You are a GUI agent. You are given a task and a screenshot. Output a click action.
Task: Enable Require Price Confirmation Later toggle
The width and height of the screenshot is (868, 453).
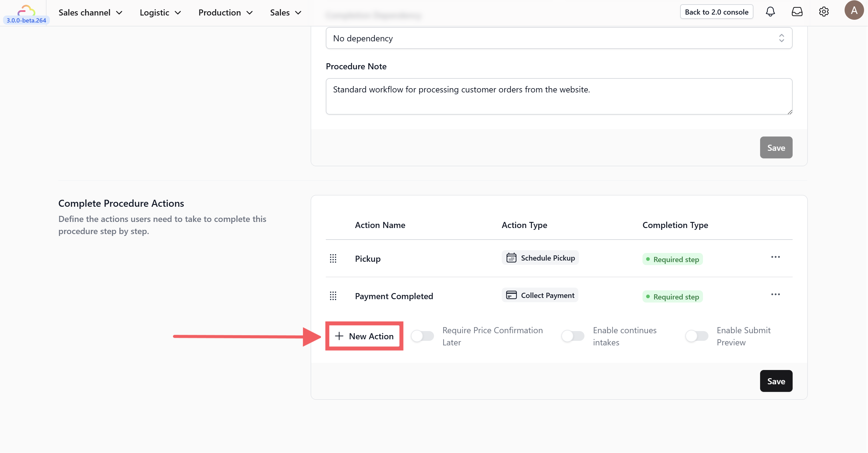click(422, 336)
